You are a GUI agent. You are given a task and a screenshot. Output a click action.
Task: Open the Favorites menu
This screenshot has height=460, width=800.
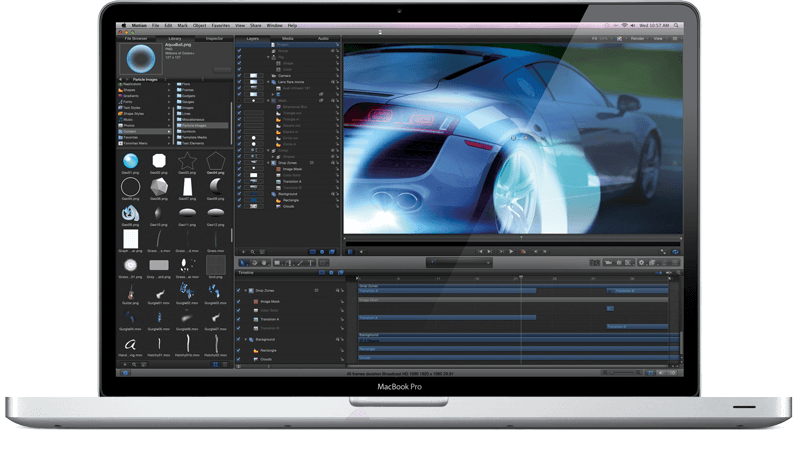click(x=220, y=25)
